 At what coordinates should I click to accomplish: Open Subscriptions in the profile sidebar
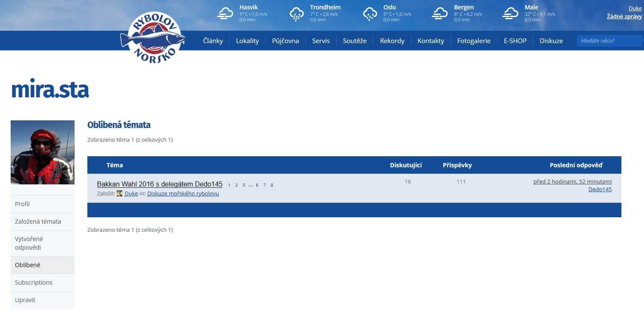pyautogui.click(x=34, y=283)
